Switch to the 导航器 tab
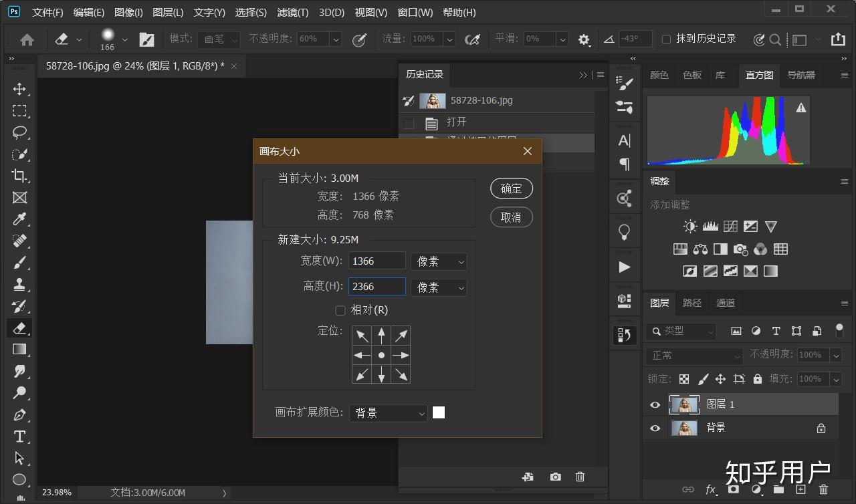This screenshot has height=504, width=856. pyautogui.click(x=801, y=76)
